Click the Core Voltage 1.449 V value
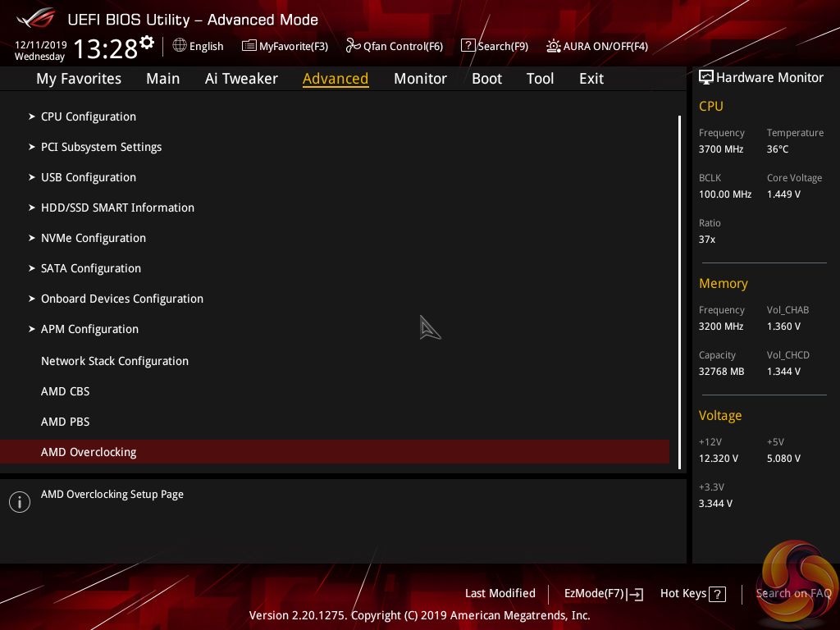Image resolution: width=840 pixels, height=630 pixels. coord(783,194)
